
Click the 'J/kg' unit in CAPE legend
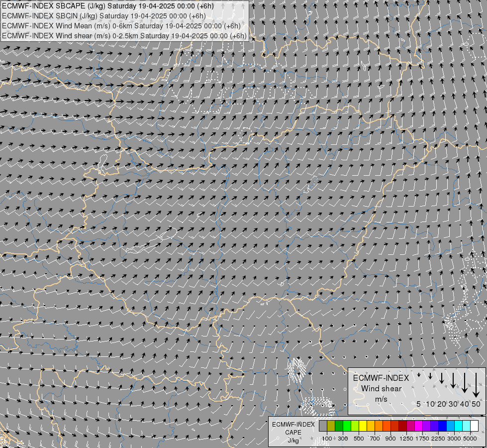293,441
